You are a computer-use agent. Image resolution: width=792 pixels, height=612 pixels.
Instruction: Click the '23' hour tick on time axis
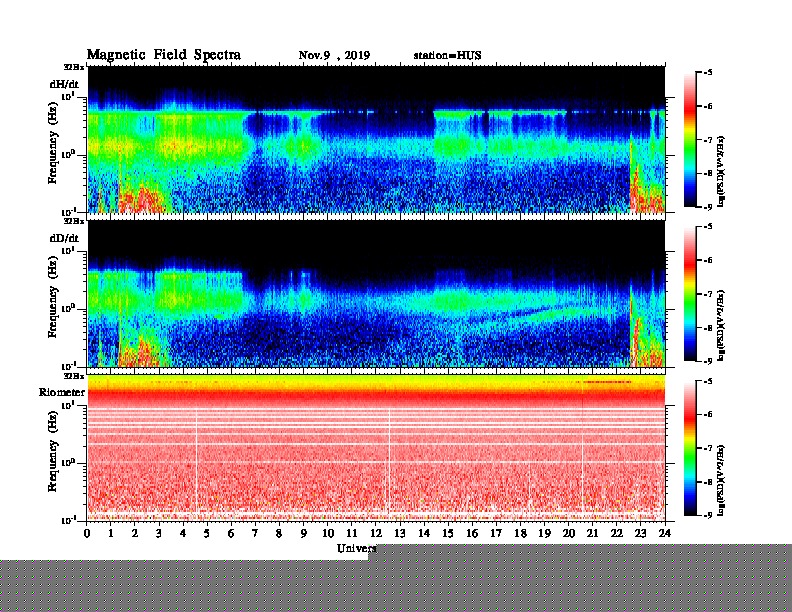[641, 533]
